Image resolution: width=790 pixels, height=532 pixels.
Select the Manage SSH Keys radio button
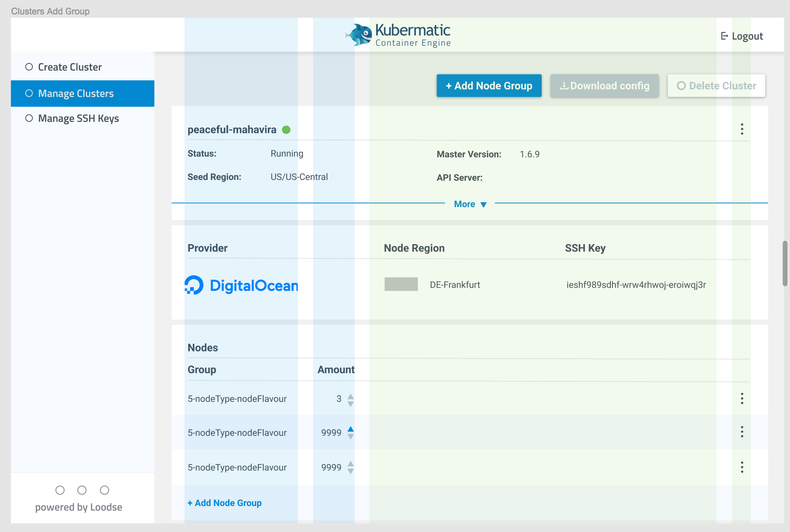point(29,118)
